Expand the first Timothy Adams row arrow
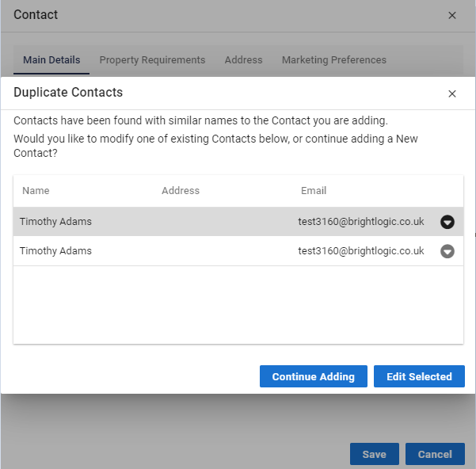 447,222
